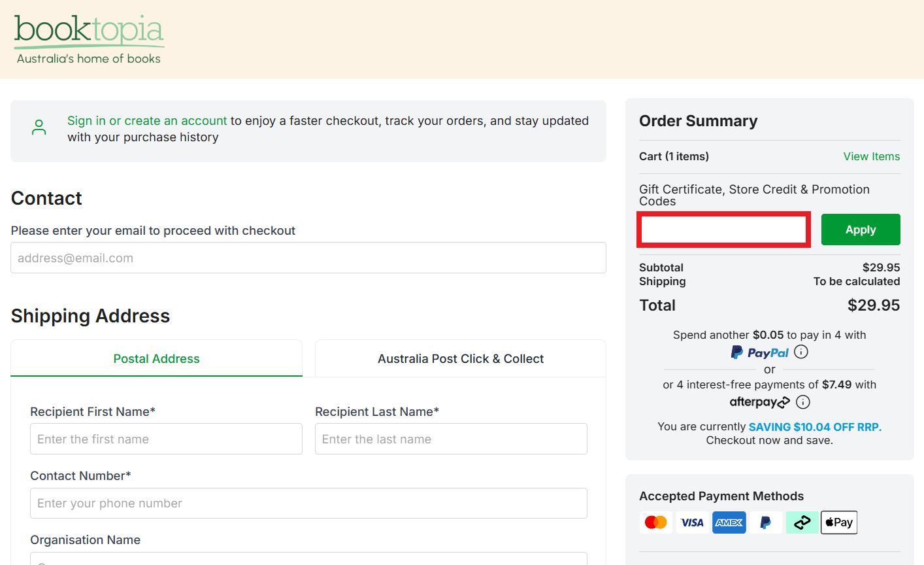Screen dimensions: 924x565
Task: Click the email address field
Action: pyautogui.click(x=308, y=258)
